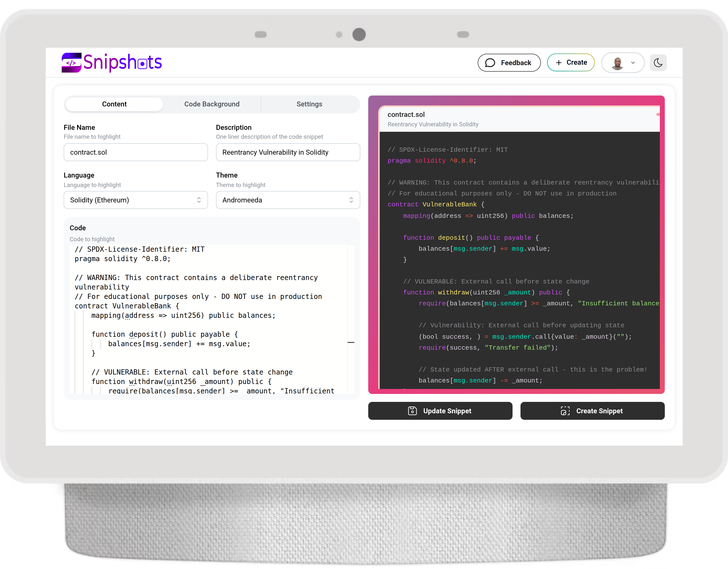Click the save icon on Update Snippet
728x569 pixels.
[x=412, y=411]
